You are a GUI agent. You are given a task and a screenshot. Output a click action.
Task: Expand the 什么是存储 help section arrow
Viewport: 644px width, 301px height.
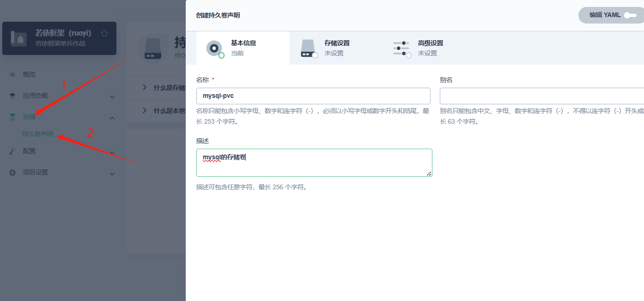[x=145, y=87]
